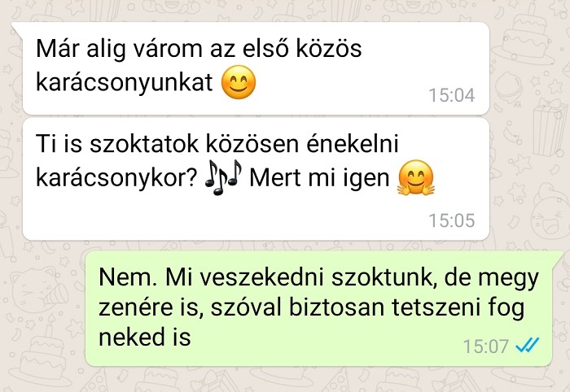Click the smiling face emoji after karácsonyunkat
Image resolution: width=570 pixels, height=392 pixels.
tap(239, 82)
